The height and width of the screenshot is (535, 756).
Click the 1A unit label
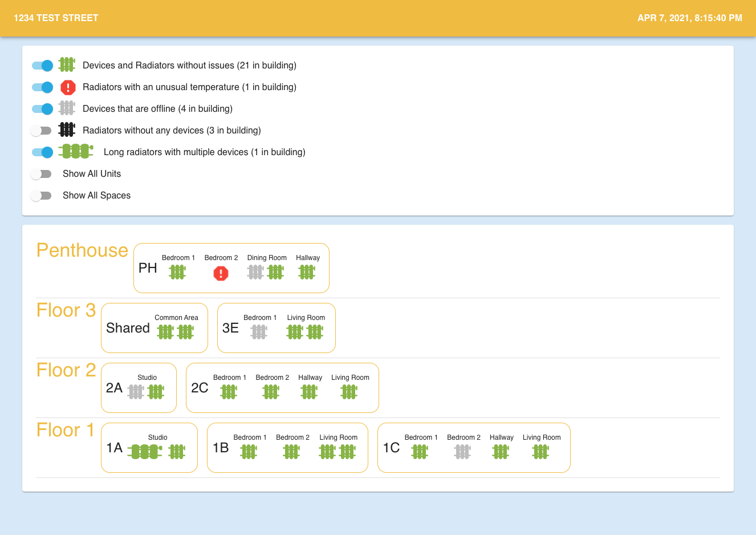pos(114,448)
